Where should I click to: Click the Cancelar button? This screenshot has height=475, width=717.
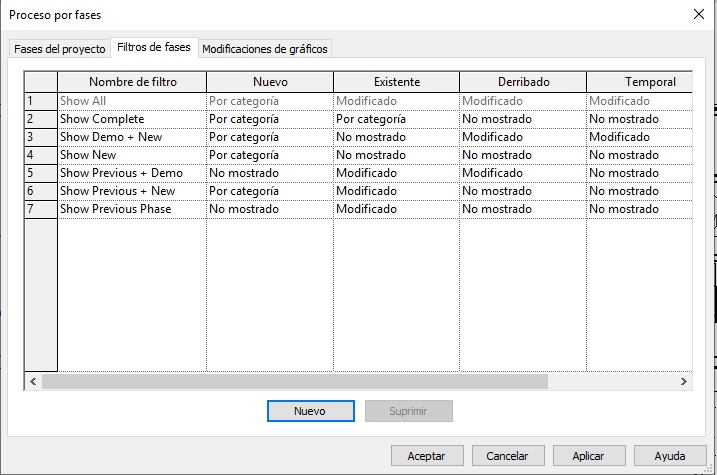[x=507, y=455]
